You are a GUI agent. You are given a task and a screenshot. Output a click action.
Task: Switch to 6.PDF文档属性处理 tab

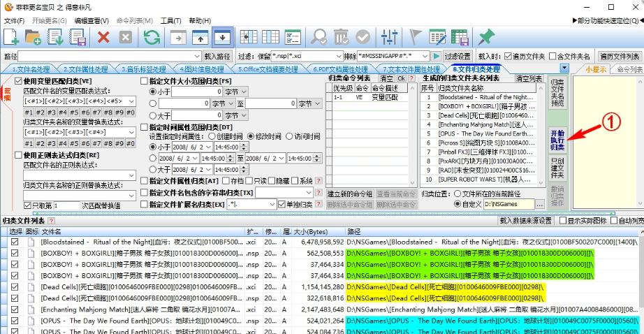coord(340,69)
